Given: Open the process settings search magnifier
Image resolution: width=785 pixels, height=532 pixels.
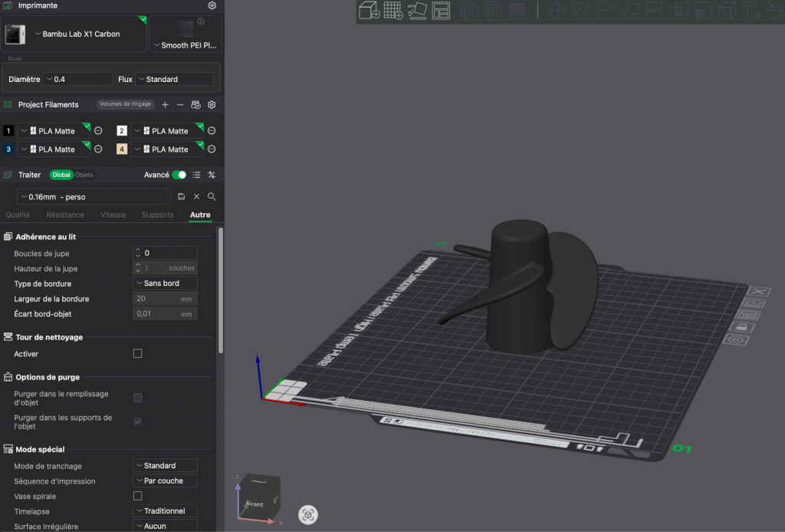Looking at the screenshot, I should point(212,197).
